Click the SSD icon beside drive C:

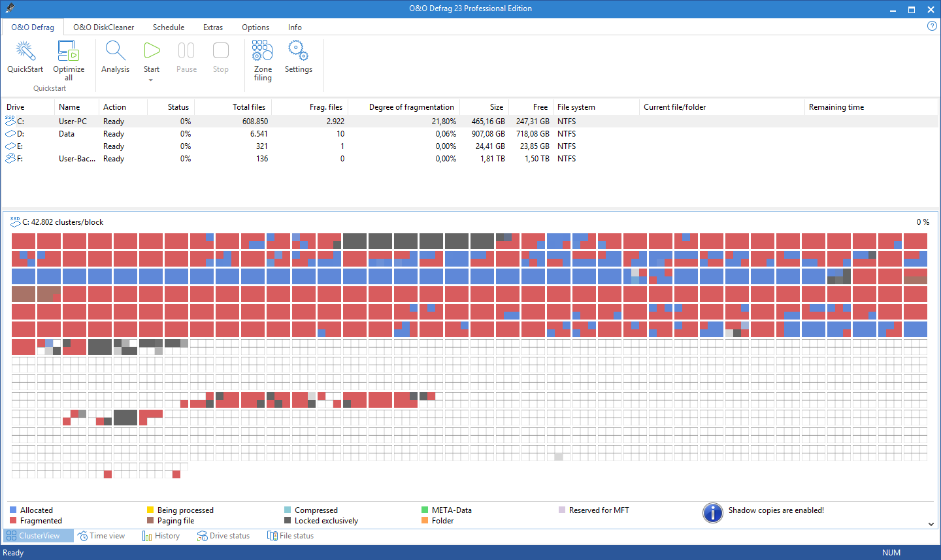pos(9,121)
